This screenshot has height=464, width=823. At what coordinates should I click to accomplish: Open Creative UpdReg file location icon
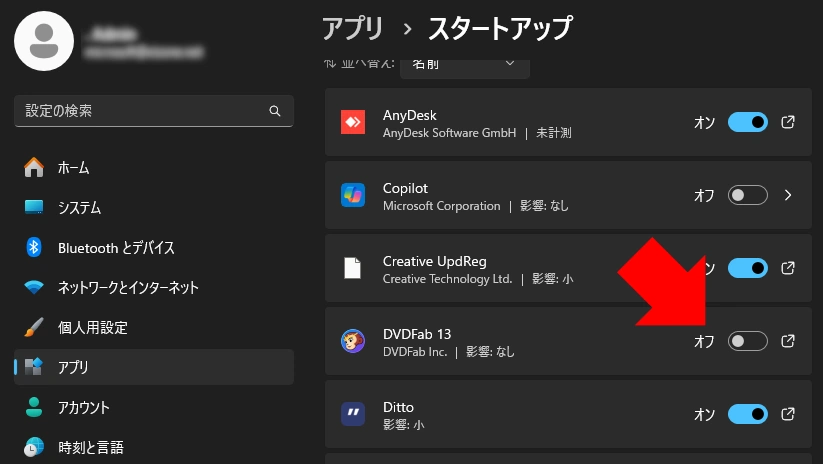(x=788, y=268)
